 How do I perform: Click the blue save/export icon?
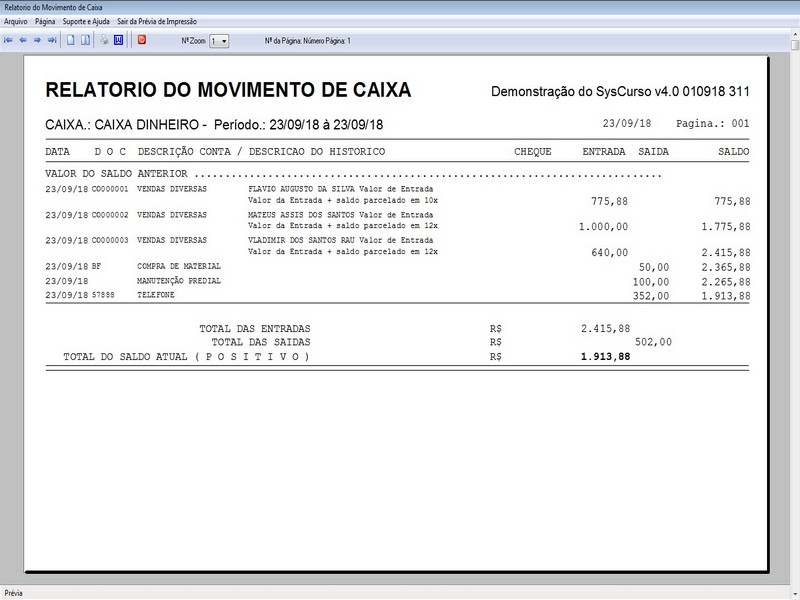click(118, 40)
